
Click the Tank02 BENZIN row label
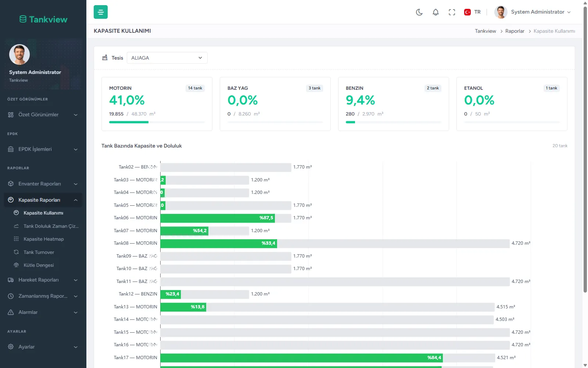138,167
